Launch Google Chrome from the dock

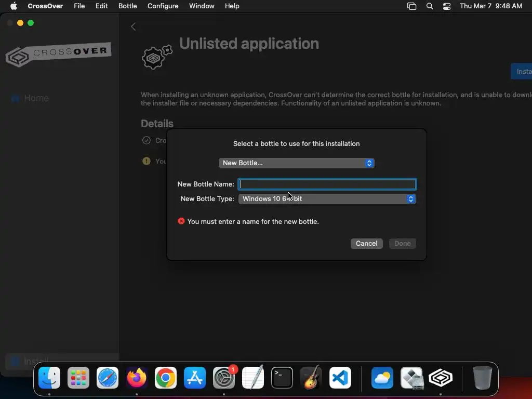tap(166, 378)
